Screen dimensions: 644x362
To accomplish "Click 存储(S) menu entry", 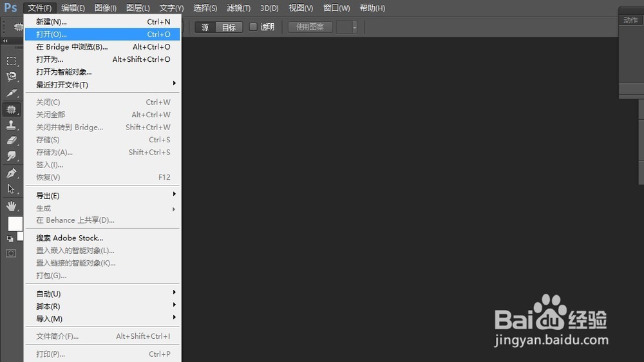I will click(x=102, y=140).
